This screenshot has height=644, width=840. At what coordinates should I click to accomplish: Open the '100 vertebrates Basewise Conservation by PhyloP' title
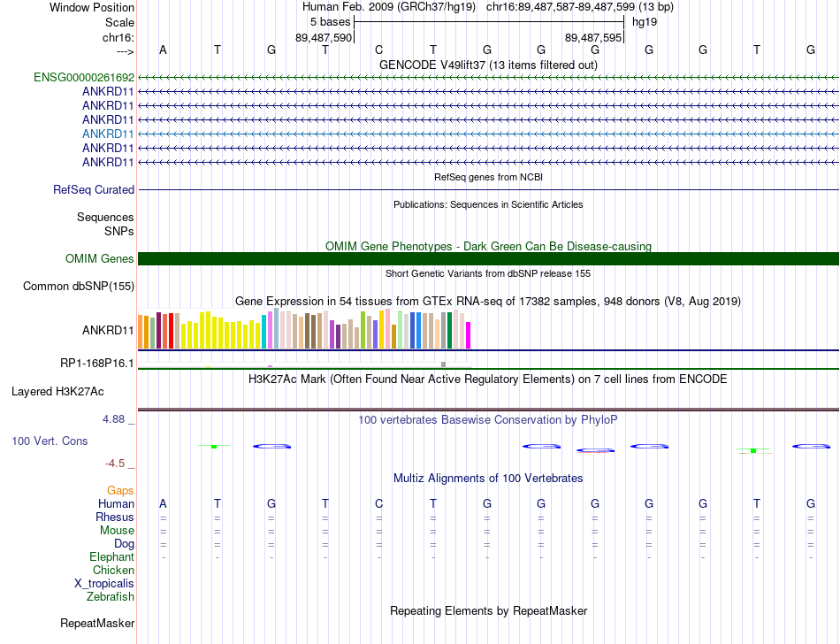coord(488,420)
